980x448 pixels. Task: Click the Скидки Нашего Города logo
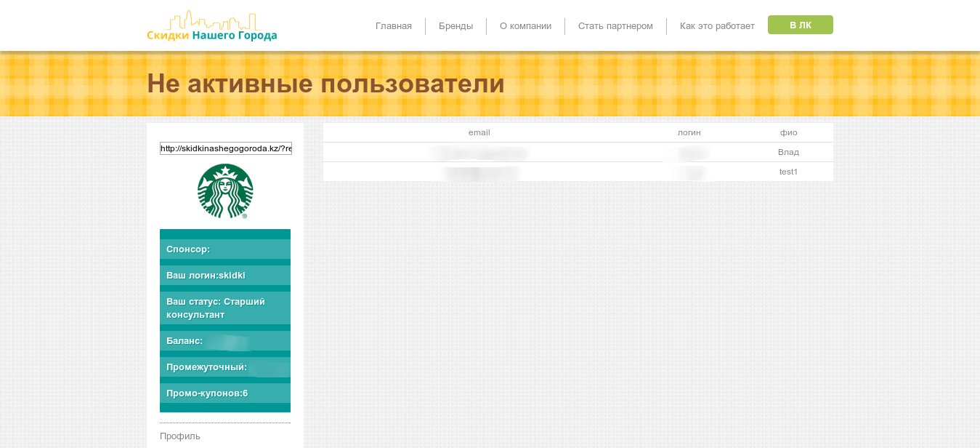point(212,26)
